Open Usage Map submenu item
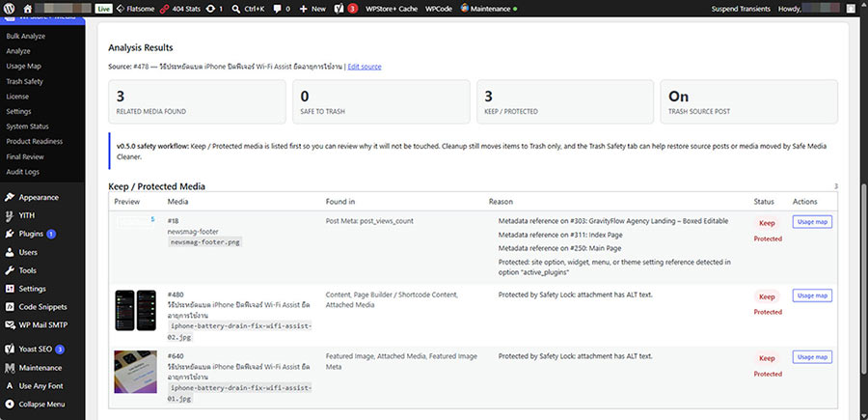This screenshot has width=868, height=420. (x=24, y=66)
